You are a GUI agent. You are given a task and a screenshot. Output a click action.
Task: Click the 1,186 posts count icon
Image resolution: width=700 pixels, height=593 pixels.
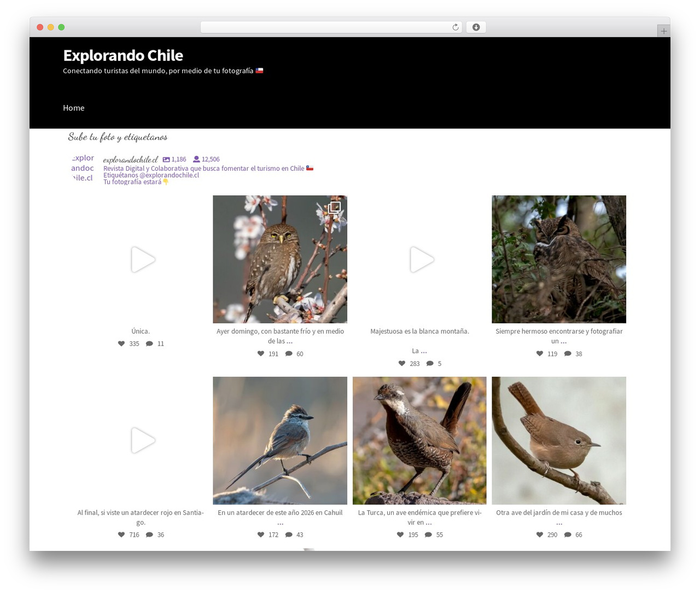[166, 160]
